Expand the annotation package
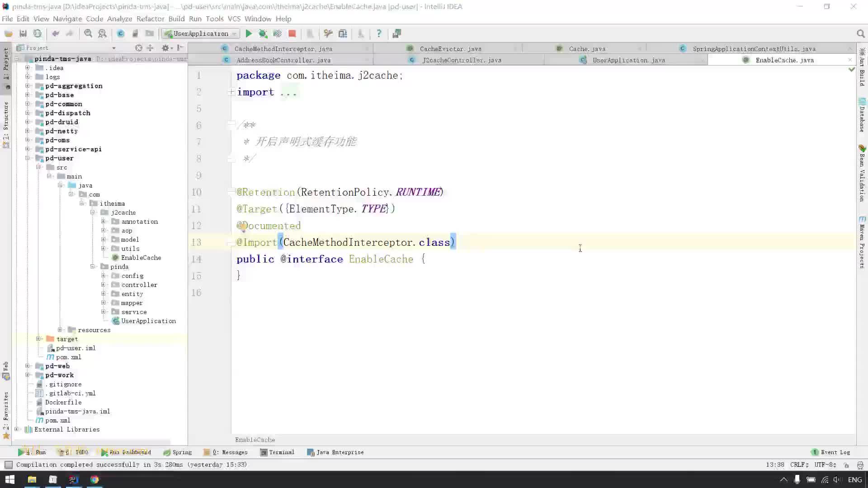This screenshot has height=488, width=868. 104,221
